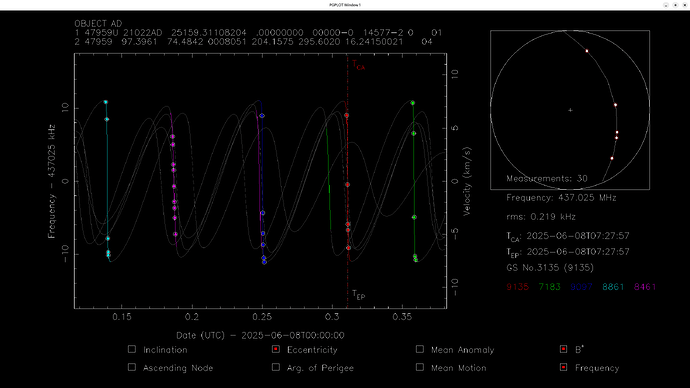This screenshot has width=690, height=388.
Task: Click the TCA timestamp 2025-06-08T07:27:57
Action: (578, 236)
